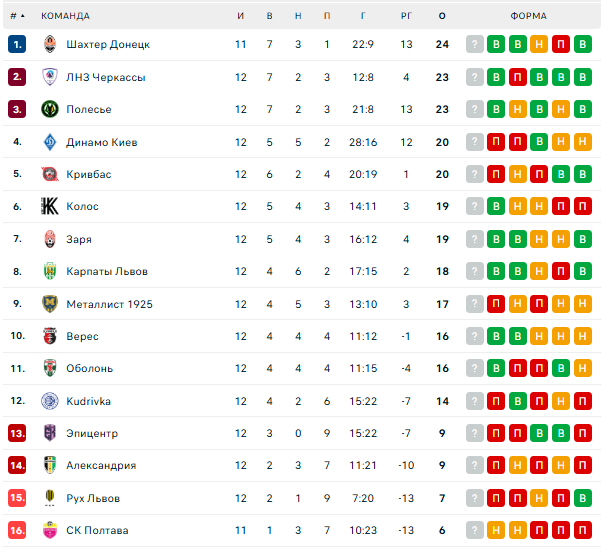Image resolution: width=608 pixels, height=554 pixels.
Task: Click the Шахтер Донецк club logo
Action: click(50, 44)
